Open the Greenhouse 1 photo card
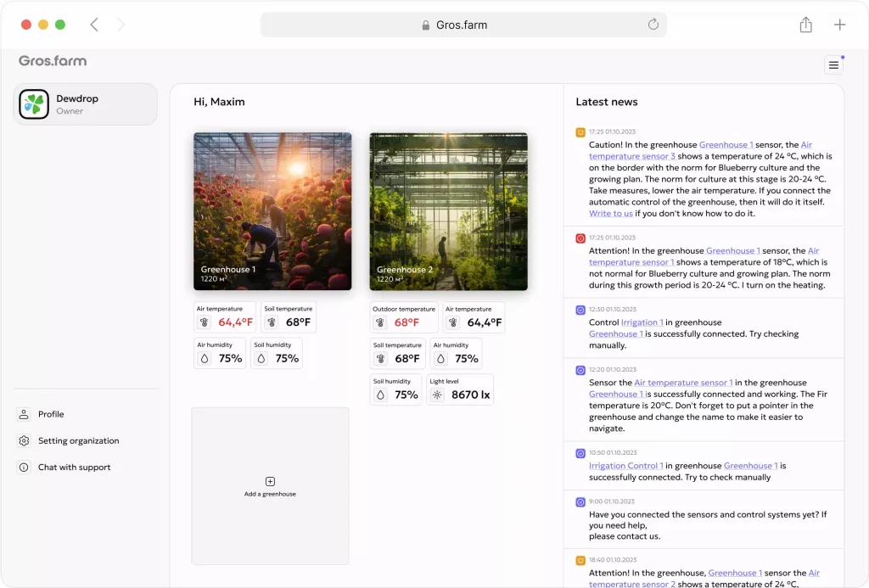This screenshot has width=869, height=588. click(272, 211)
